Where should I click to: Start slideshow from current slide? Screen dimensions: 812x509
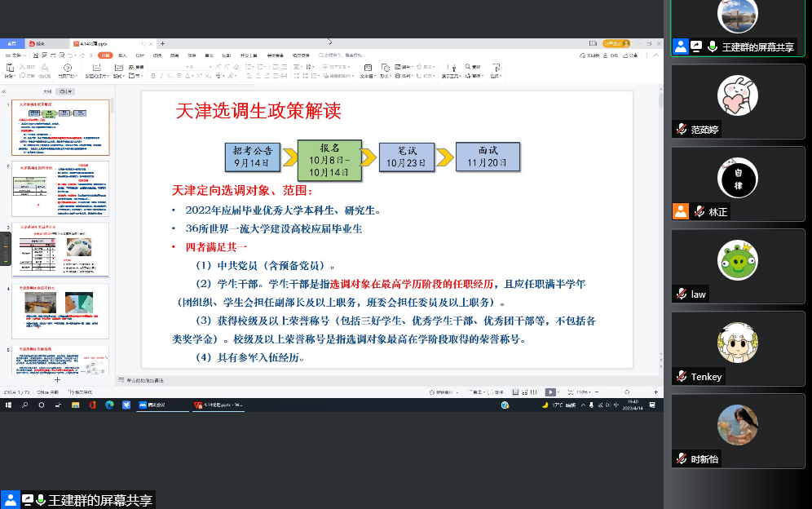click(x=68, y=68)
